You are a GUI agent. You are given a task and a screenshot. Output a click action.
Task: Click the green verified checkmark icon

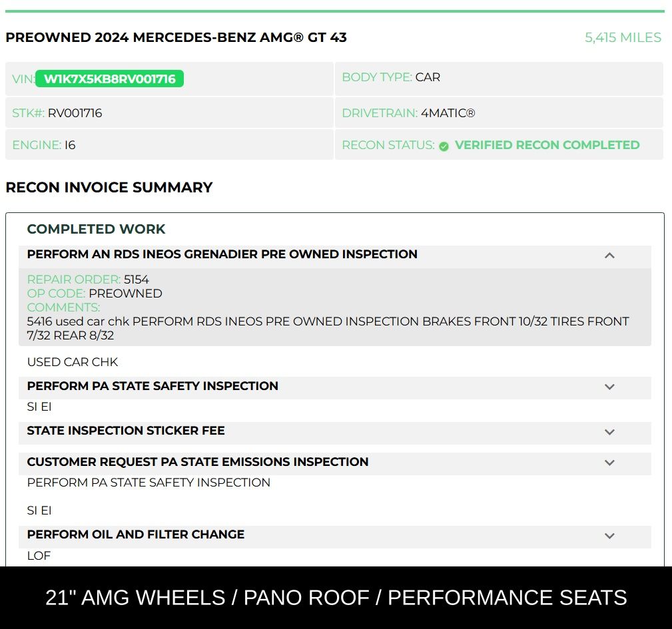(444, 146)
